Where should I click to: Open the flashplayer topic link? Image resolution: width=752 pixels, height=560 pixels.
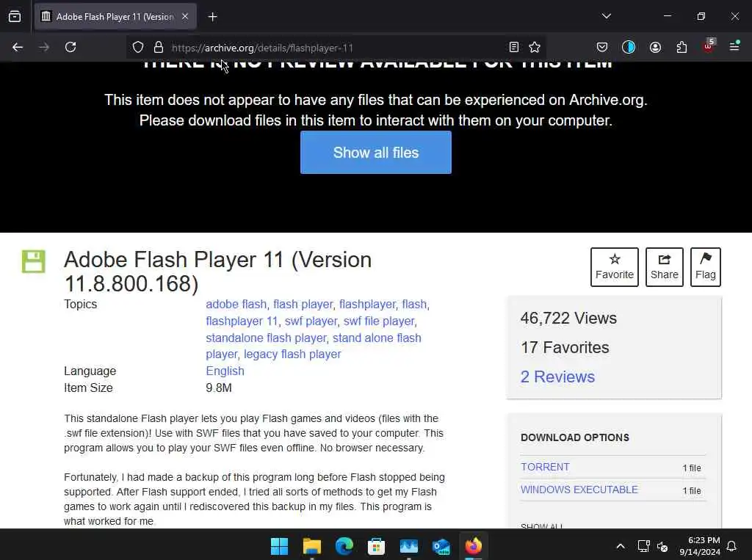click(x=367, y=305)
